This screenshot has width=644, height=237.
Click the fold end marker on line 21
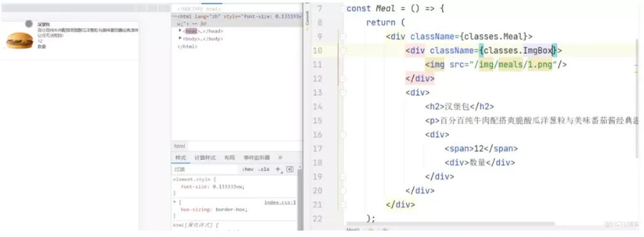[x=343, y=204]
